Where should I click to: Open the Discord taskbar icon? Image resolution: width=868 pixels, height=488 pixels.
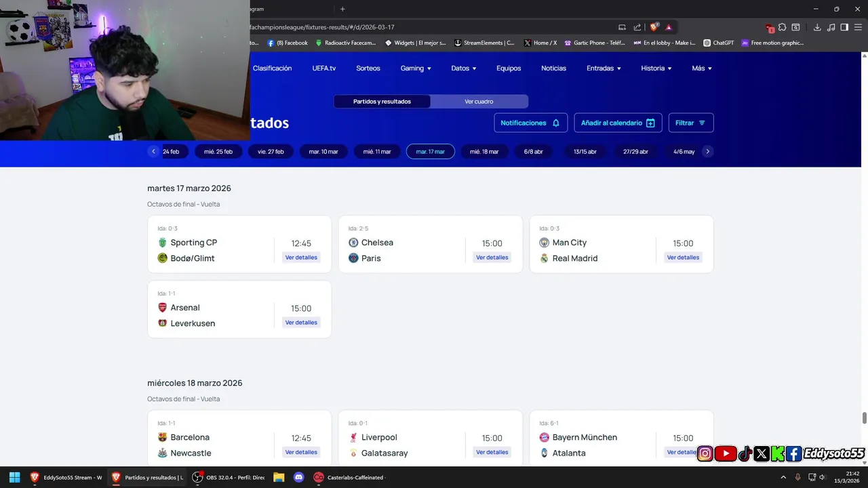(x=299, y=477)
